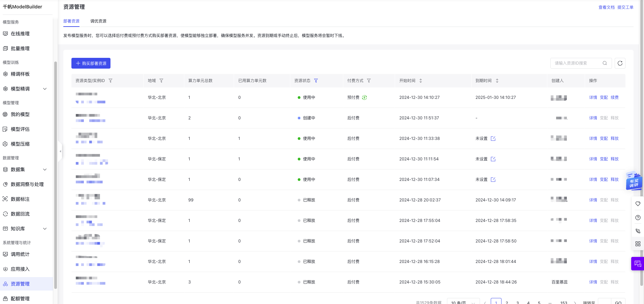Click the phone contact floating icon
644x304 pixels.
tap(638, 231)
